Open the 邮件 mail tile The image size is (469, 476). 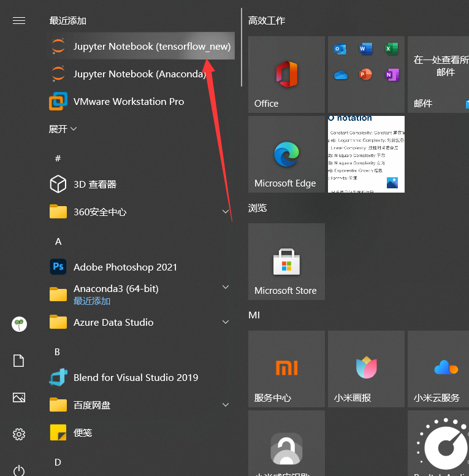(438, 75)
